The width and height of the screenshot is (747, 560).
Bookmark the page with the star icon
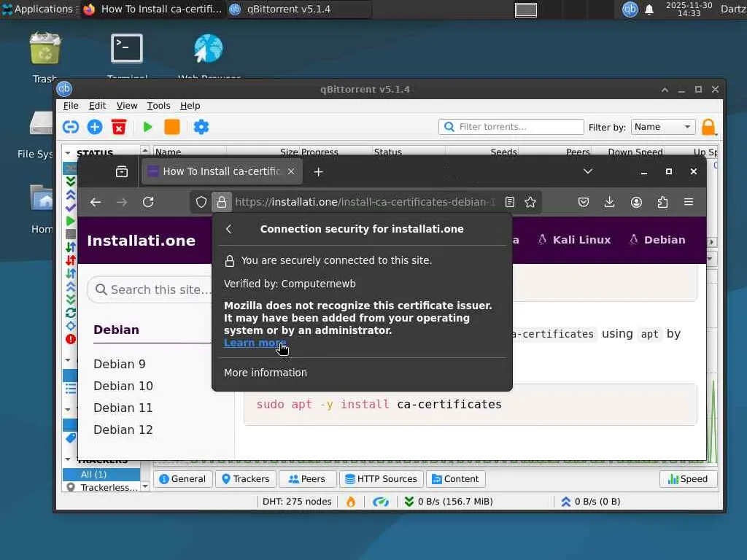tap(530, 203)
